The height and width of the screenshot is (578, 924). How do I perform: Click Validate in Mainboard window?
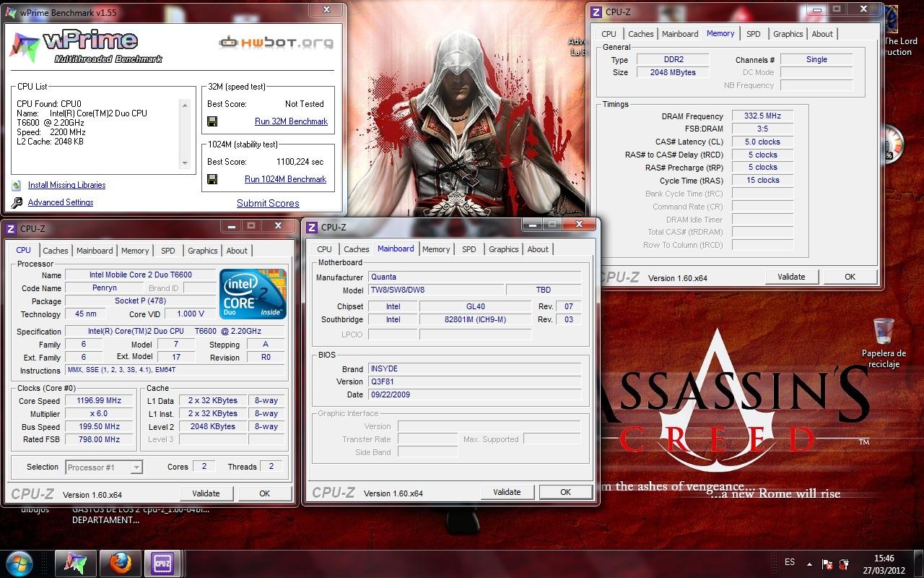(507, 492)
